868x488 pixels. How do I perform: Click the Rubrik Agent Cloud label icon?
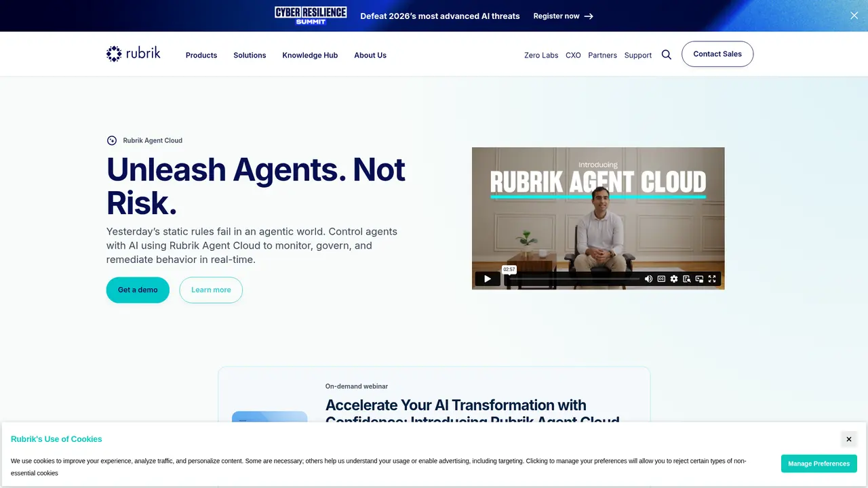pos(112,140)
